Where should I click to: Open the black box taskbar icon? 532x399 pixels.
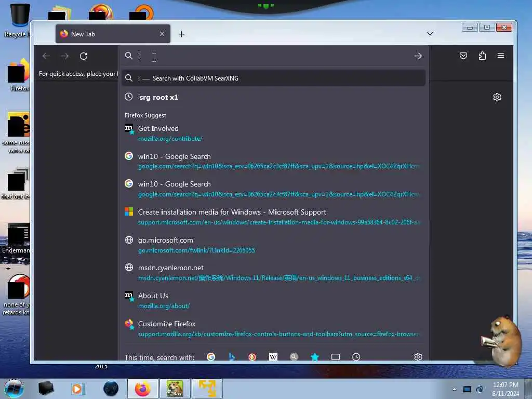[x=46, y=389]
